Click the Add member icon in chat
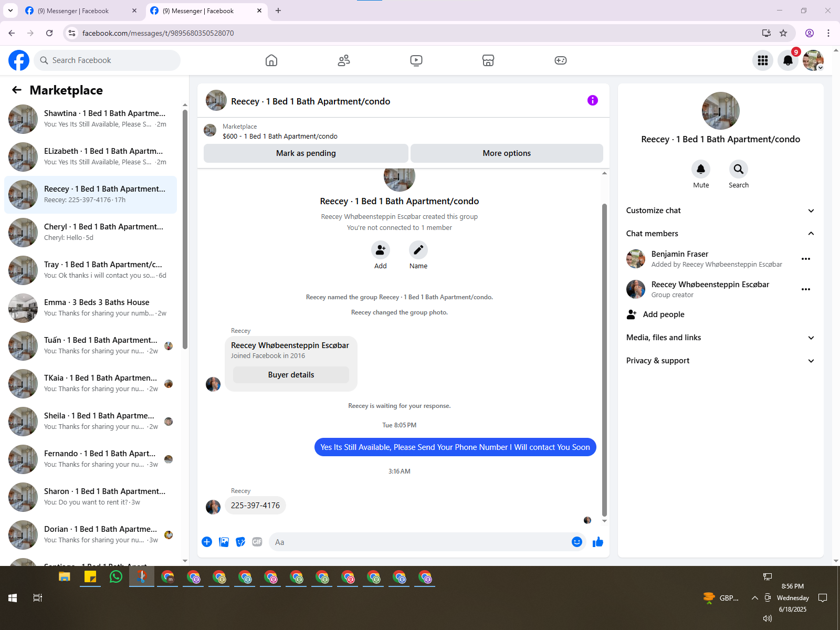Screen dimensions: 840x630 coord(381,250)
